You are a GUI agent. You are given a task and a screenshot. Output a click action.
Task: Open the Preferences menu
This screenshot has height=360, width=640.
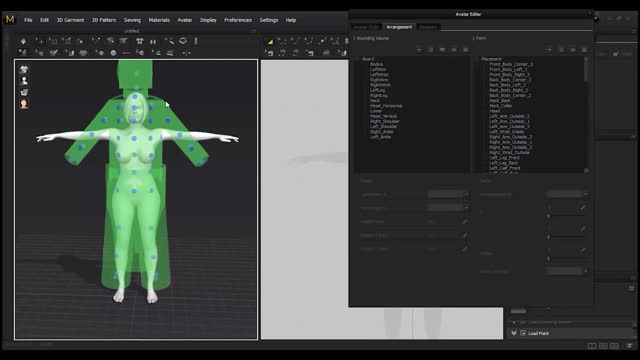coord(238,20)
